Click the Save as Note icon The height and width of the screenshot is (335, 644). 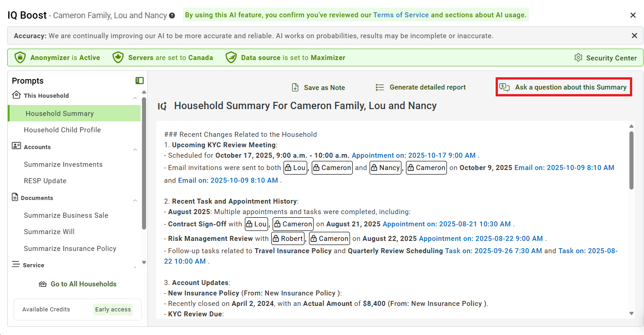[x=295, y=87]
